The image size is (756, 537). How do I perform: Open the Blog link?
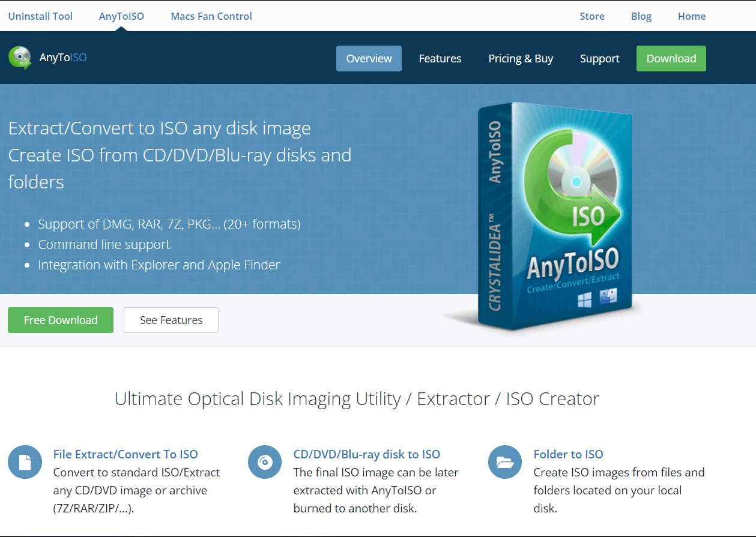click(641, 16)
